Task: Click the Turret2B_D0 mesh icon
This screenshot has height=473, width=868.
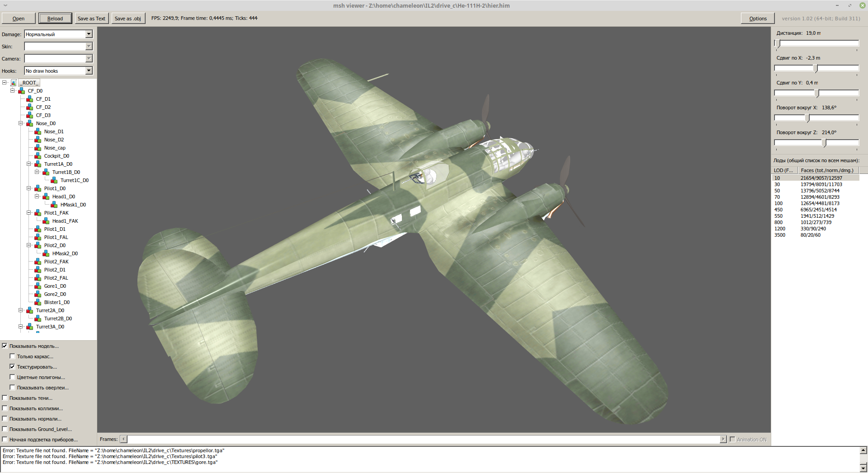Action: coord(38,318)
